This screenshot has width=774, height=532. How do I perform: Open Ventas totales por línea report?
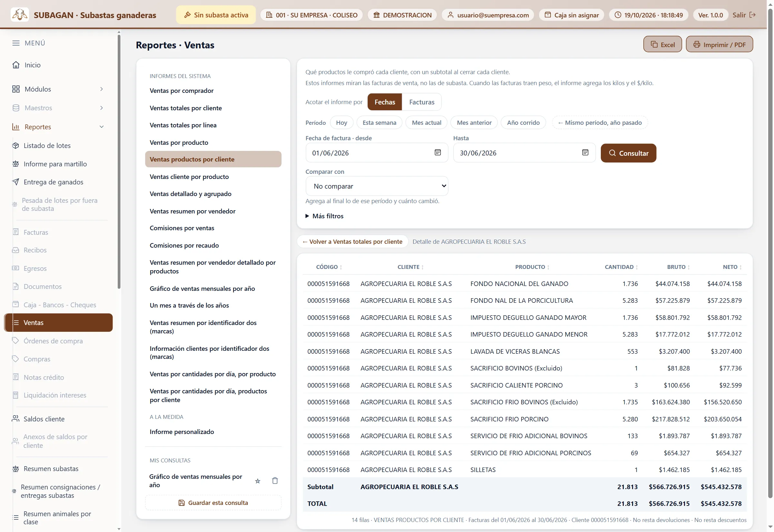click(183, 125)
